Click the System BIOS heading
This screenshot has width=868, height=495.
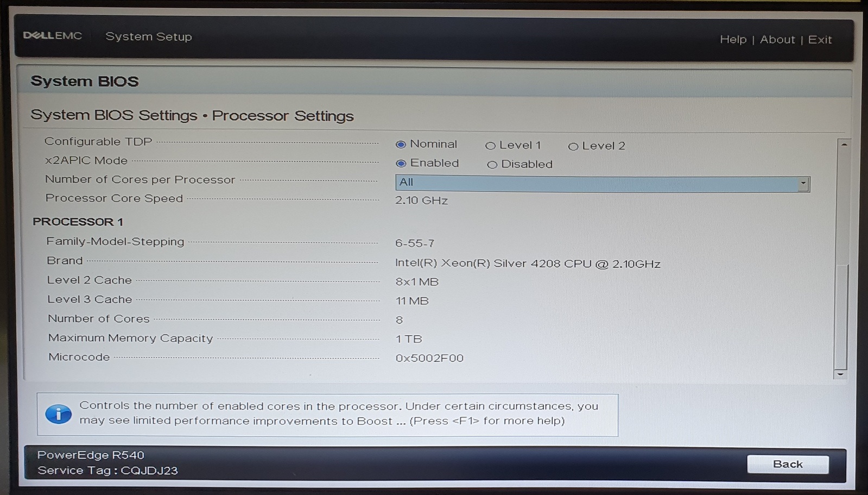tap(85, 82)
